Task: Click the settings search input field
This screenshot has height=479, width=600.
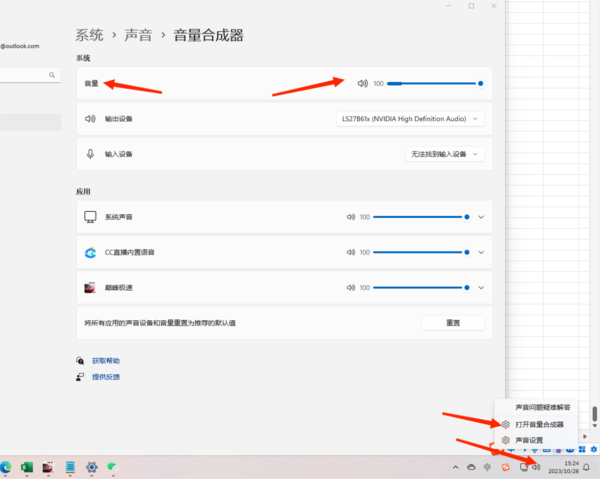Action: click(29, 75)
